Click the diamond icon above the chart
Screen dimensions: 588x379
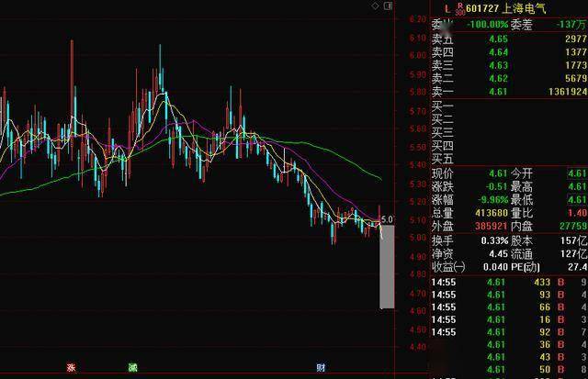(375, 6)
